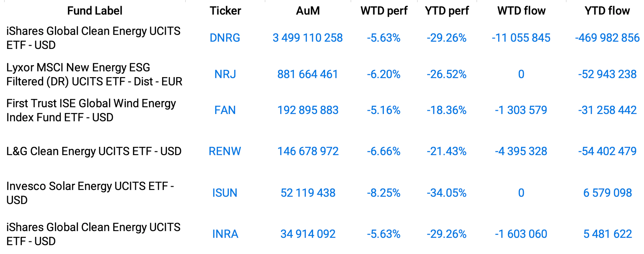Click the DNRG ticker link
This screenshot has width=644, height=254.
coord(225,38)
